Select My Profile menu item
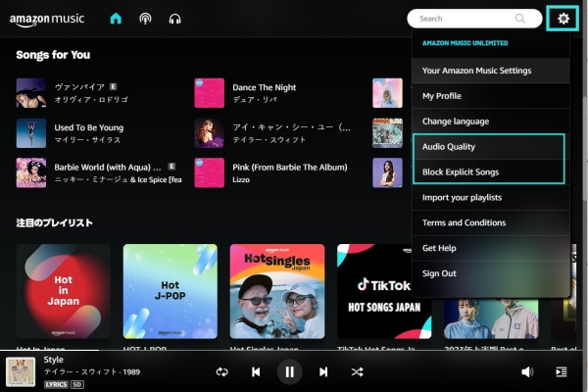 coord(491,96)
